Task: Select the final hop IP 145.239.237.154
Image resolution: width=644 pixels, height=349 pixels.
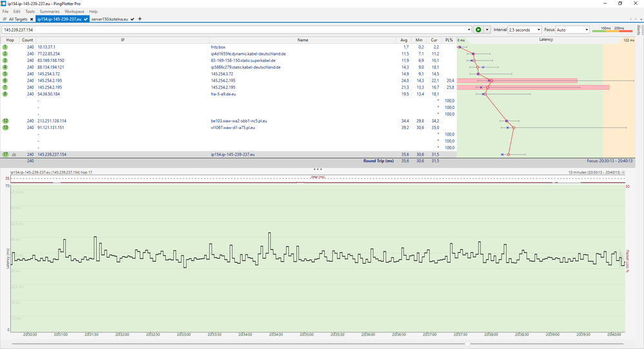Action: [x=52, y=155]
